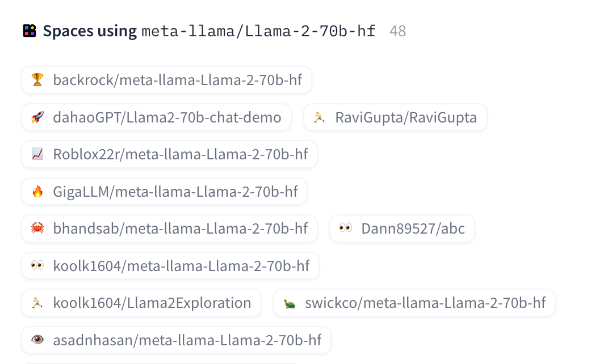Image resolution: width=595 pixels, height=364 pixels.
Task: Click the single eye emoji beside asadnhasan
Action: [x=37, y=340]
